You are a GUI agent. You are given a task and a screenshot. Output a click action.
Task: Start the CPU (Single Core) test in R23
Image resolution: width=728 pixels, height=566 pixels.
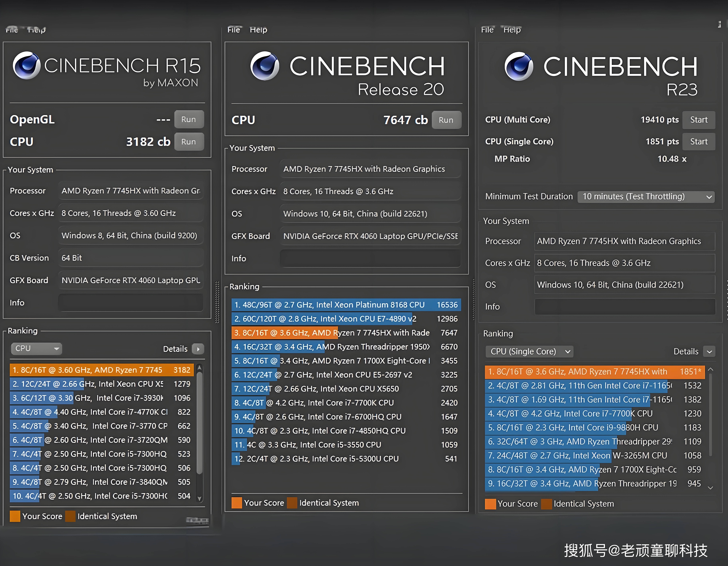click(699, 142)
